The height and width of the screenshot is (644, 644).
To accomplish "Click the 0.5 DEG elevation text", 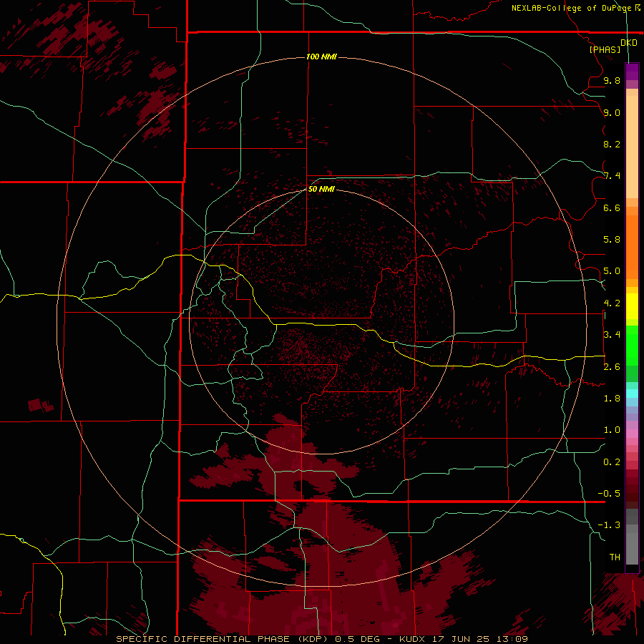I will [x=358, y=639].
